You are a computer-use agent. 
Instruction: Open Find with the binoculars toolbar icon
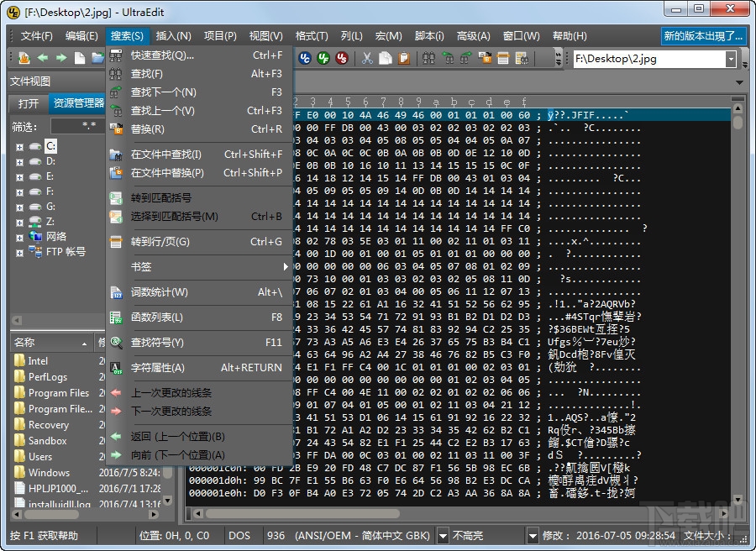428,58
